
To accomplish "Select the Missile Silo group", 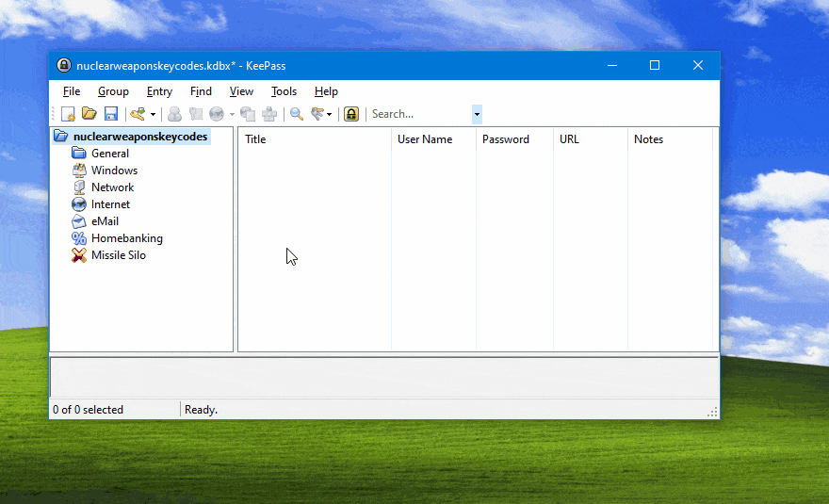I will (x=118, y=255).
